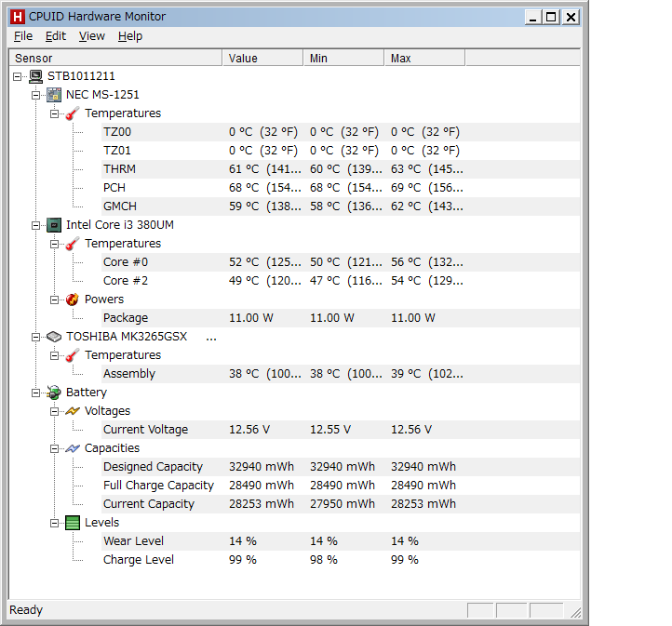This screenshot has height=626, width=672.
Task: Click the Capacities graph icon
Action: point(73,448)
